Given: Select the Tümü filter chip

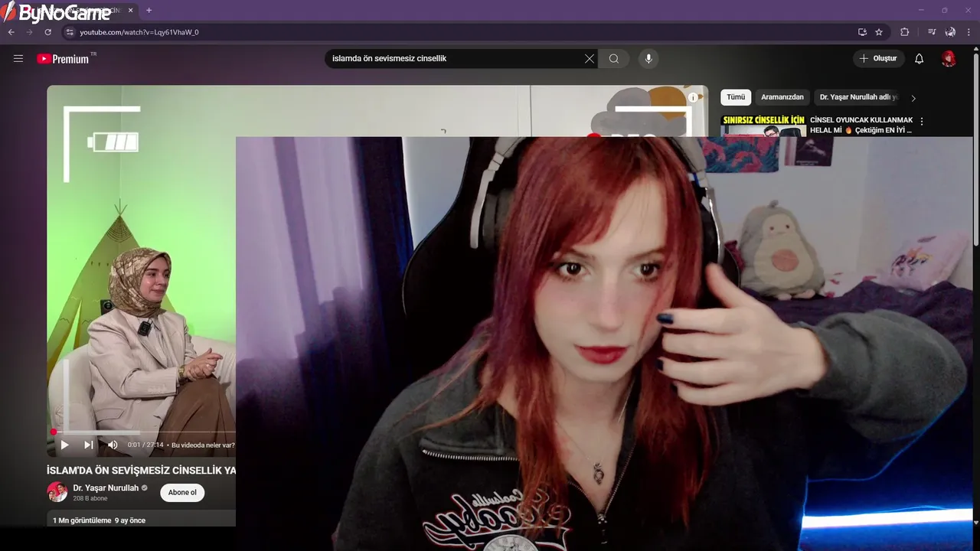Looking at the screenshot, I should point(736,97).
